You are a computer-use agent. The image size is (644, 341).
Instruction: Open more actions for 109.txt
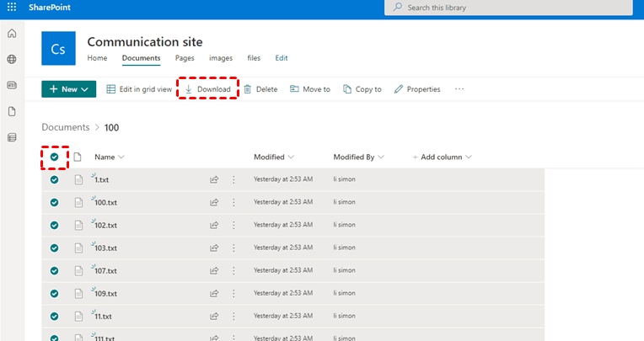(233, 293)
